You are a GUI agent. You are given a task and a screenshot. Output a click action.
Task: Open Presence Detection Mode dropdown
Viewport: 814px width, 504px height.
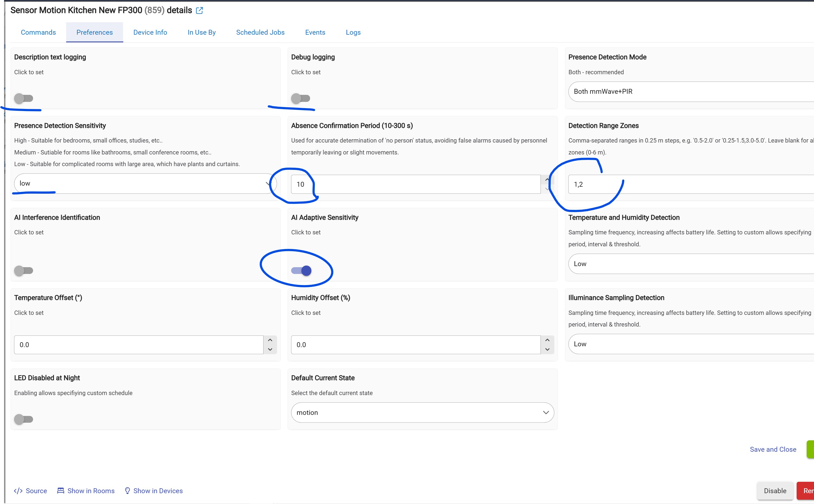[691, 92]
